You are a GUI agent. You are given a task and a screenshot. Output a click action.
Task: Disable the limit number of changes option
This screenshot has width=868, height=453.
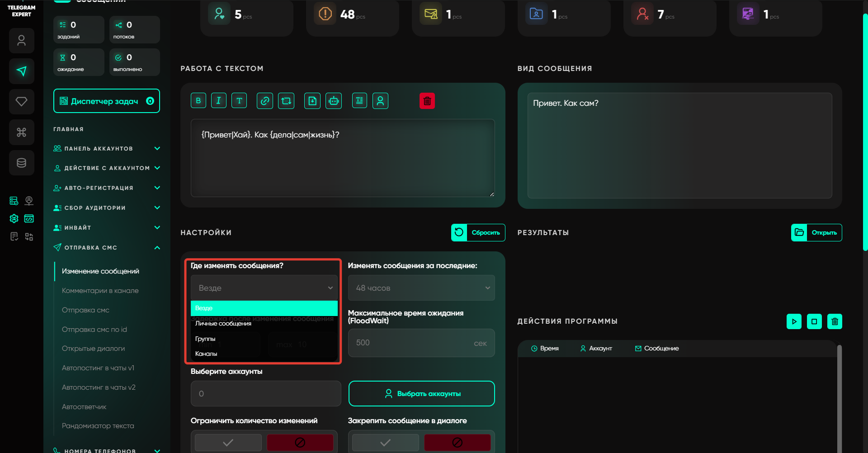click(x=300, y=442)
